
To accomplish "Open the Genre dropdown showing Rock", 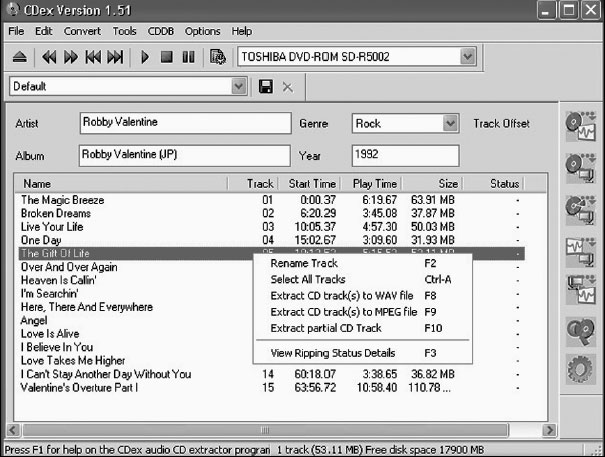I will click(x=450, y=123).
